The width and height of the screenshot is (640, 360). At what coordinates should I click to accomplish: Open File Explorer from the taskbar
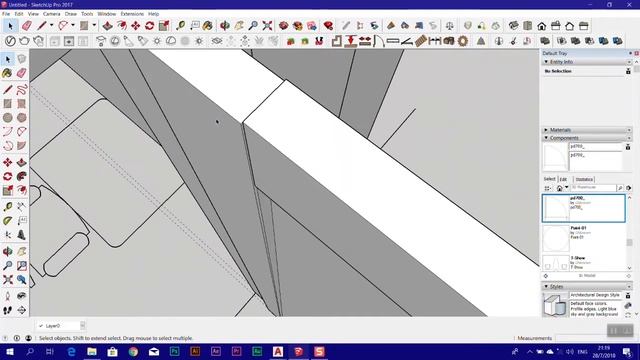(92, 351)
